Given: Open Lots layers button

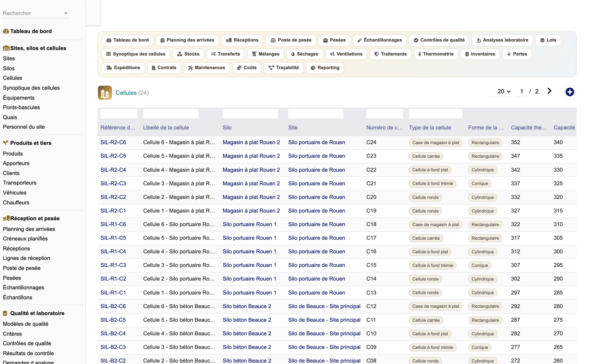Looking at the screenshot, I should point(548,40).
